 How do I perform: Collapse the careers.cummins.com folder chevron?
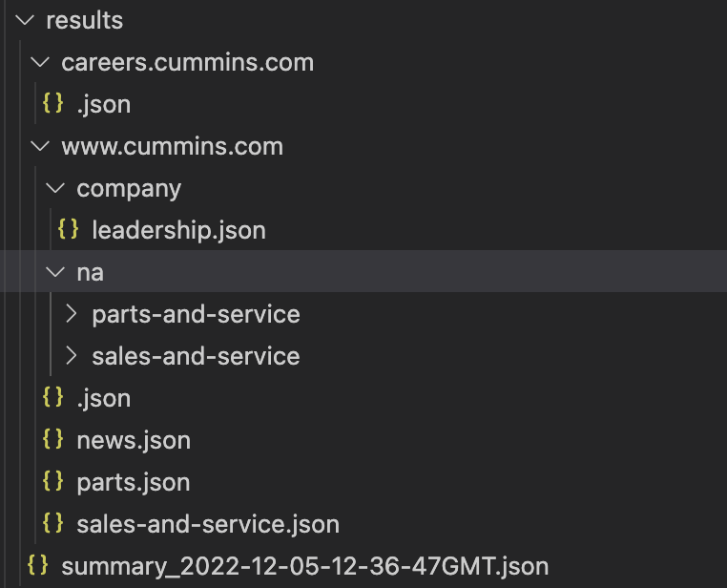click(40, 62)
